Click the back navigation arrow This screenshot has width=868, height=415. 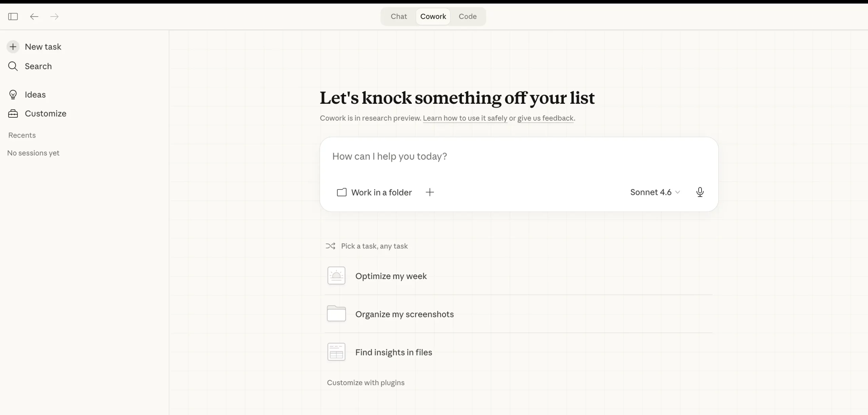[x=34, y=16]
